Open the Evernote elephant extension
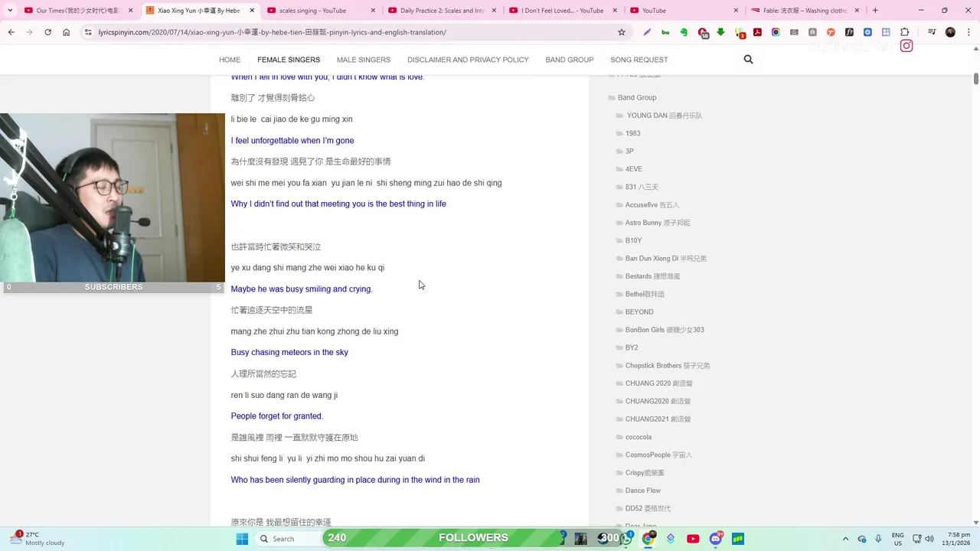This screenshot has height=551, width=980. (684, 32)
